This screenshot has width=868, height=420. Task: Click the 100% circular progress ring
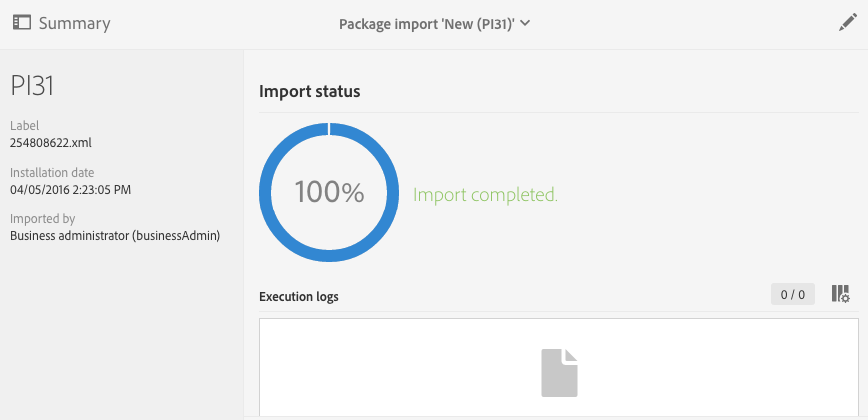tap(329, 193)
